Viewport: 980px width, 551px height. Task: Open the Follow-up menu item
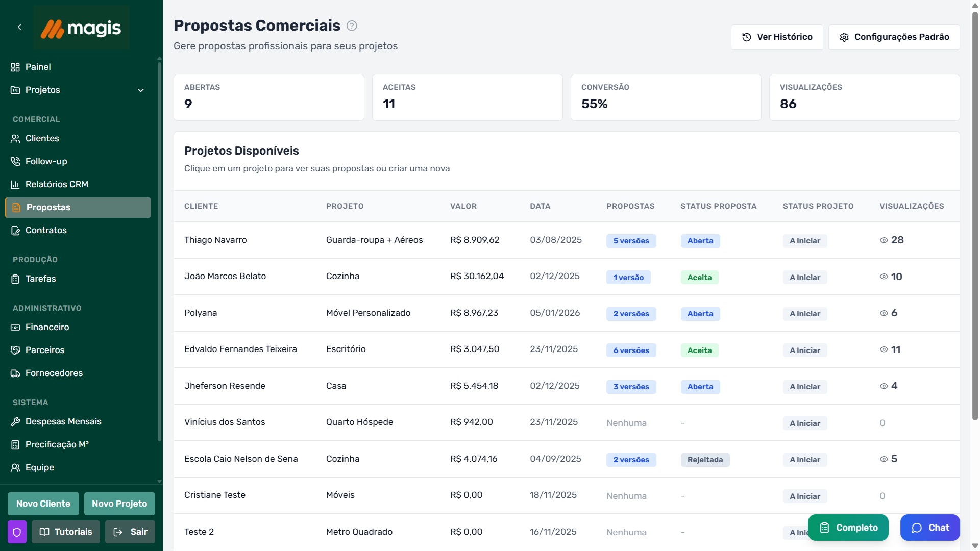tap(46, 162)
